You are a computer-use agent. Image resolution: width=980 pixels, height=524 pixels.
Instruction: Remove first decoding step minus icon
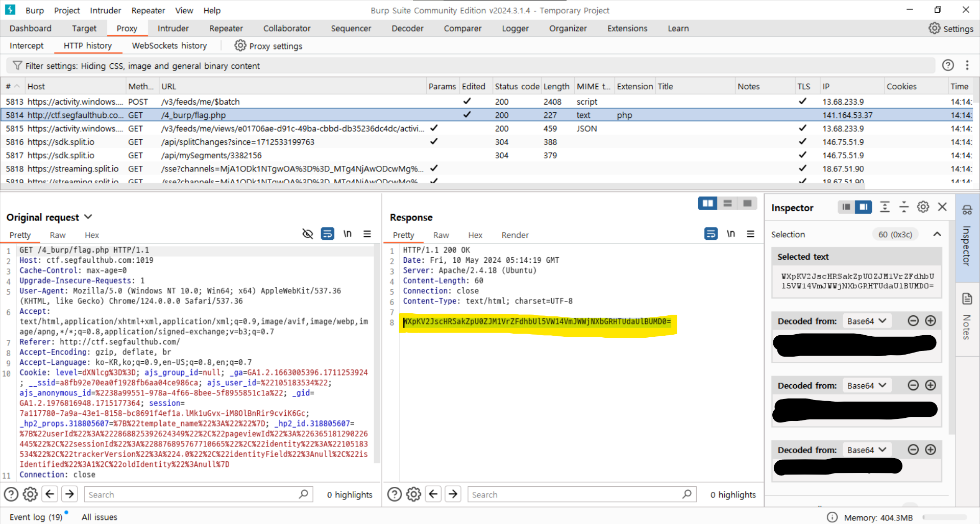click(913, 320)
